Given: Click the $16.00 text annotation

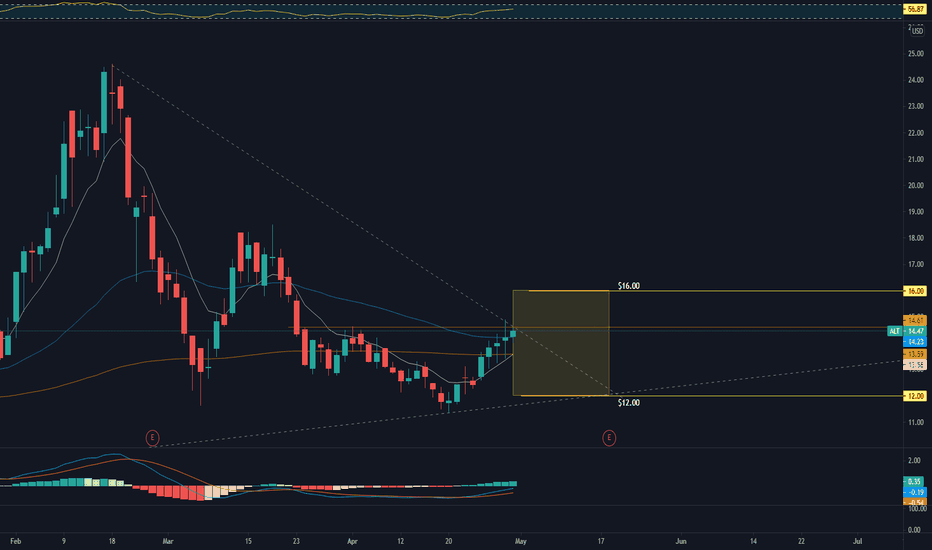Looking at the screenshot, I should point(628,286).
